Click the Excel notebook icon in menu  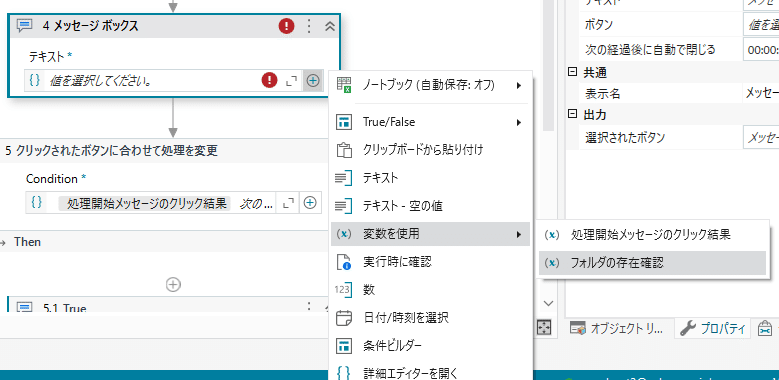[x=344, y=85]
